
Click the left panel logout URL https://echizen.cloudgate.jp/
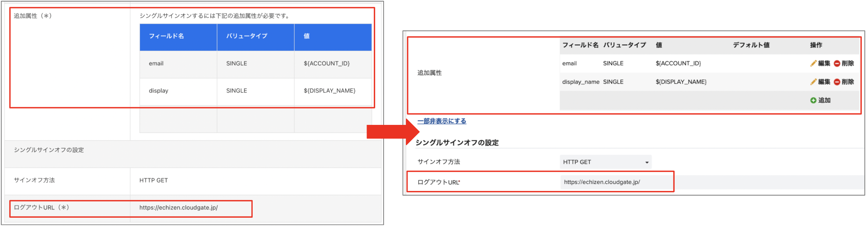[x=178, y=207]
